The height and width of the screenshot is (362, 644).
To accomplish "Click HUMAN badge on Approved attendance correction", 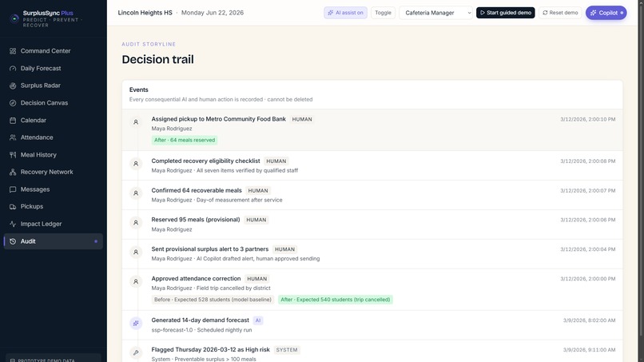I will point(256,279).
